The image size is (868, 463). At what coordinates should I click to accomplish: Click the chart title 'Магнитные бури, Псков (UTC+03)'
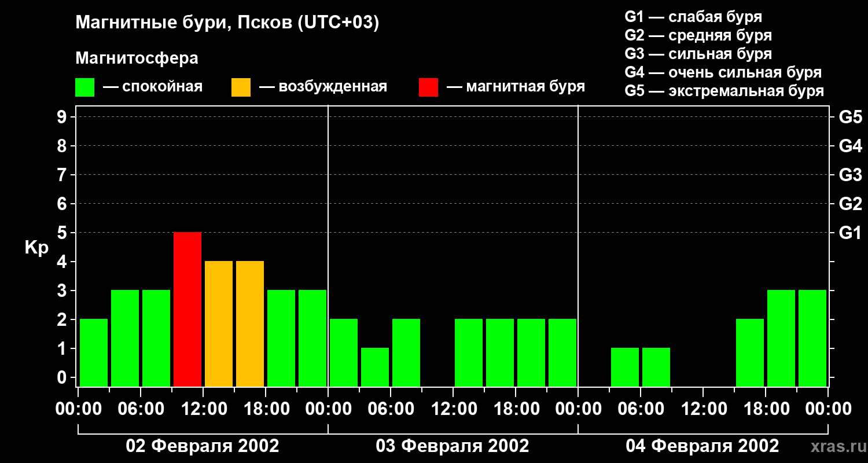227,23
